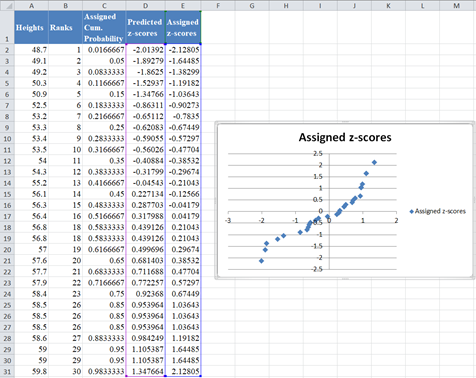Click assigned z-score cell 2.12805
The height and width of the screenshot is (378, 476).
pos(183,371)
